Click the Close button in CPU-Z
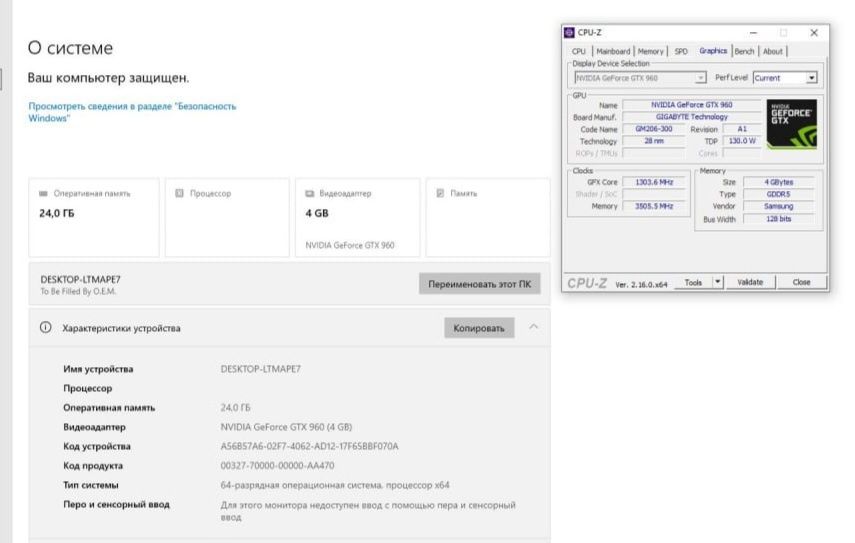 [802, 282]
